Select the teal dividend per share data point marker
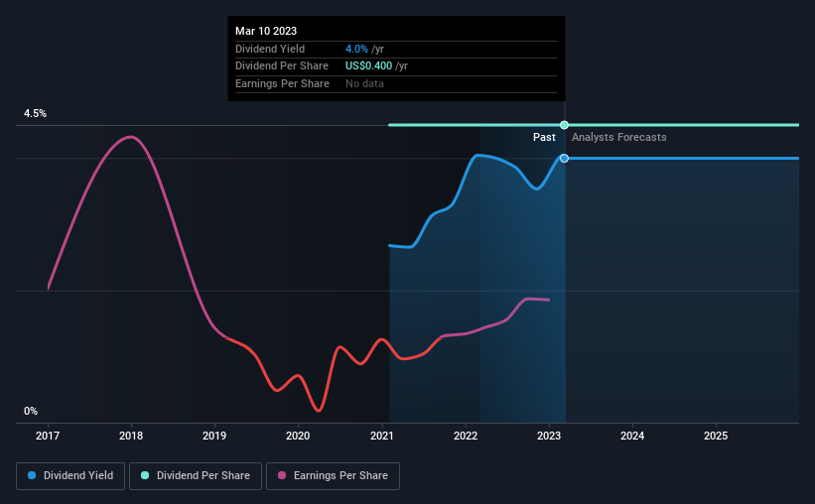815x504 pixels. click(564, 125)
